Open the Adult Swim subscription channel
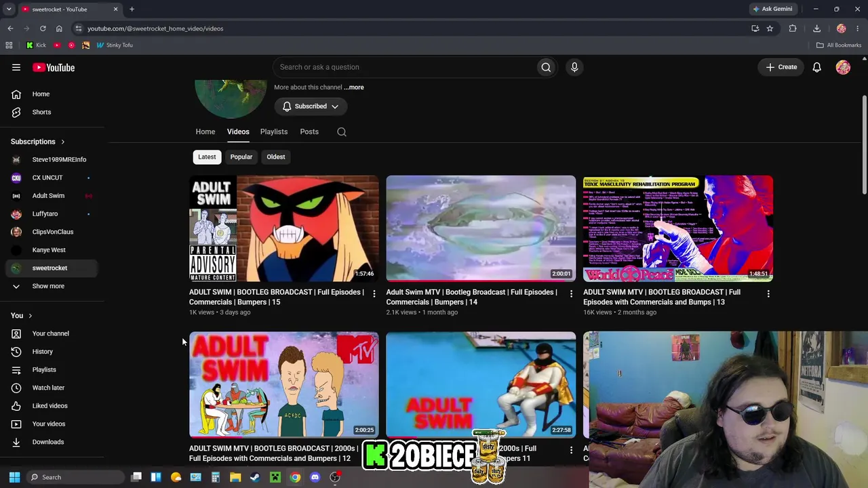The height and width of the screenshot is (488, 868). 52,196
